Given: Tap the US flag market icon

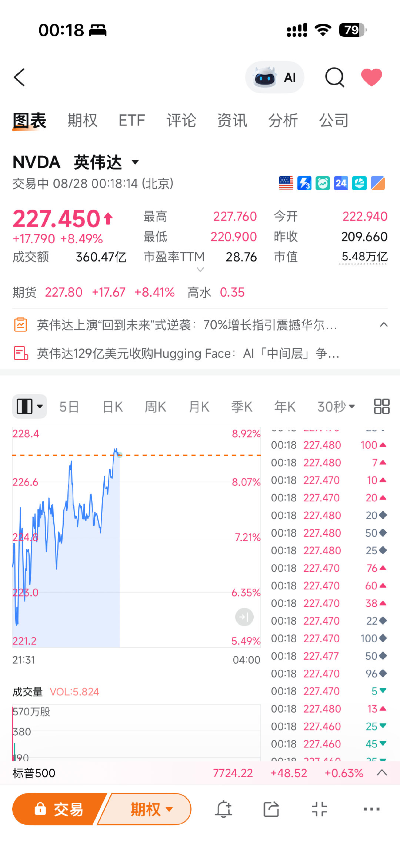Looking at the screenshot, I should click(286, 183).
